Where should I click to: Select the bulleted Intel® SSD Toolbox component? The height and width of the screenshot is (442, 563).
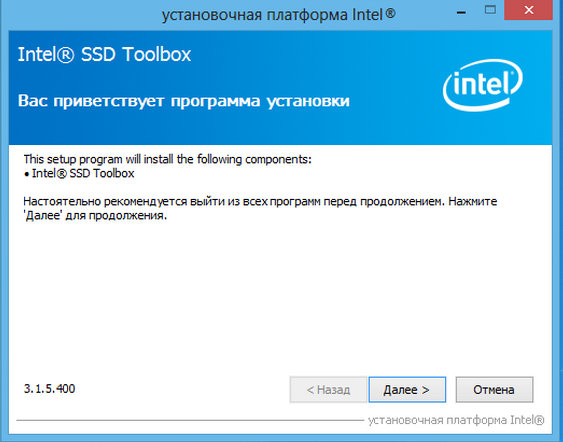point(83,173)
